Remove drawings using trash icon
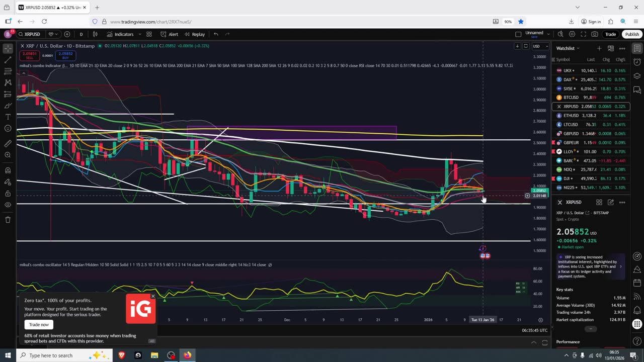 pyautogui.click(x=8, y=220)
